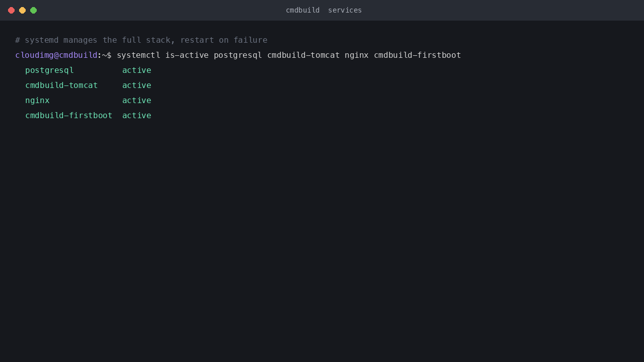Select the 'nginx' service name in output
The image size is (644, 362).
(x=37, y=100)
